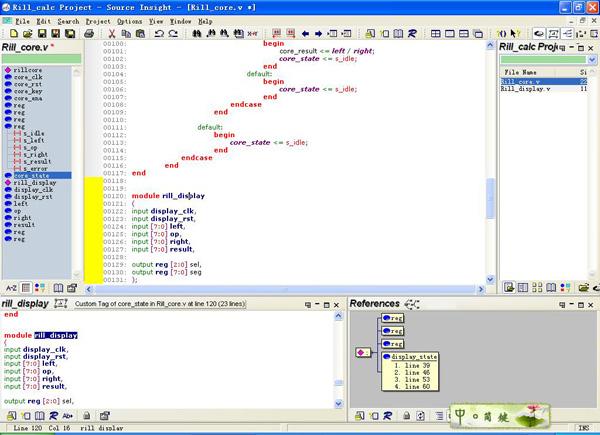Open the Search menu
Image resolution: width=600 pixels, height=435 pixels.
pos(68,20)
